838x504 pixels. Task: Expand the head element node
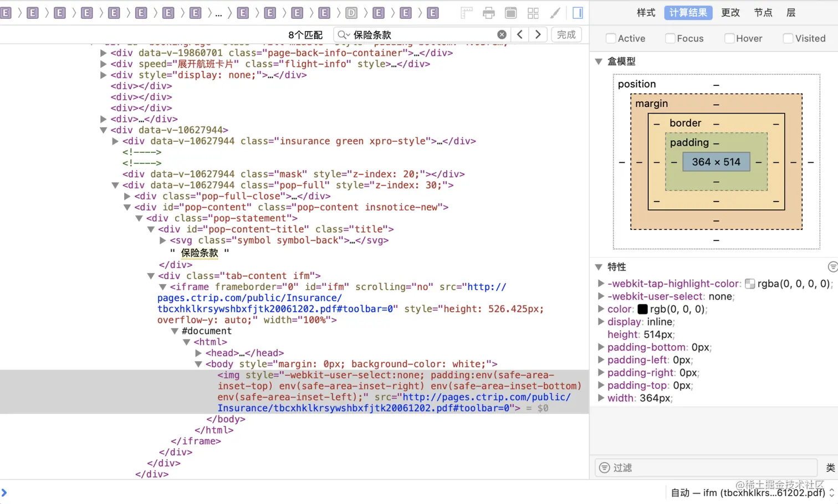[198, 353]
